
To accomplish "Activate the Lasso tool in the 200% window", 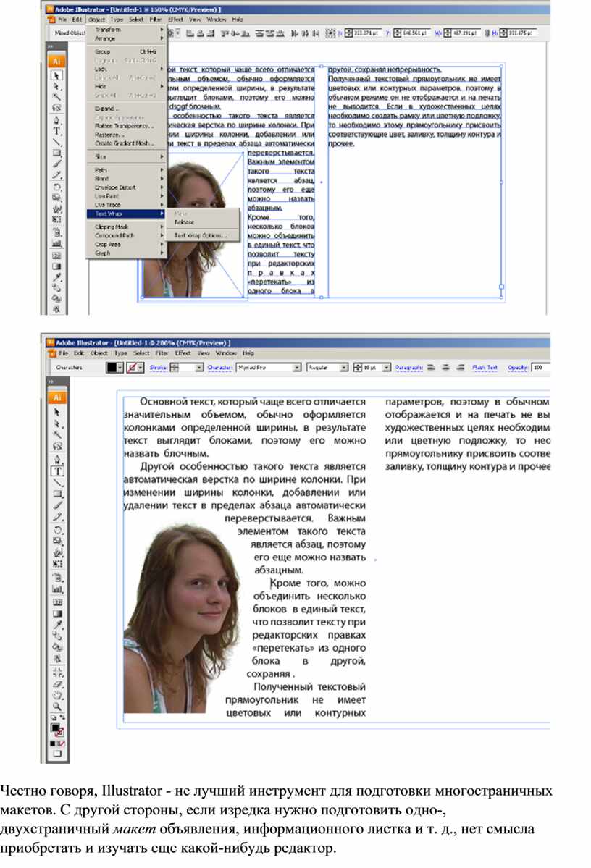I will tap(57, 447).
